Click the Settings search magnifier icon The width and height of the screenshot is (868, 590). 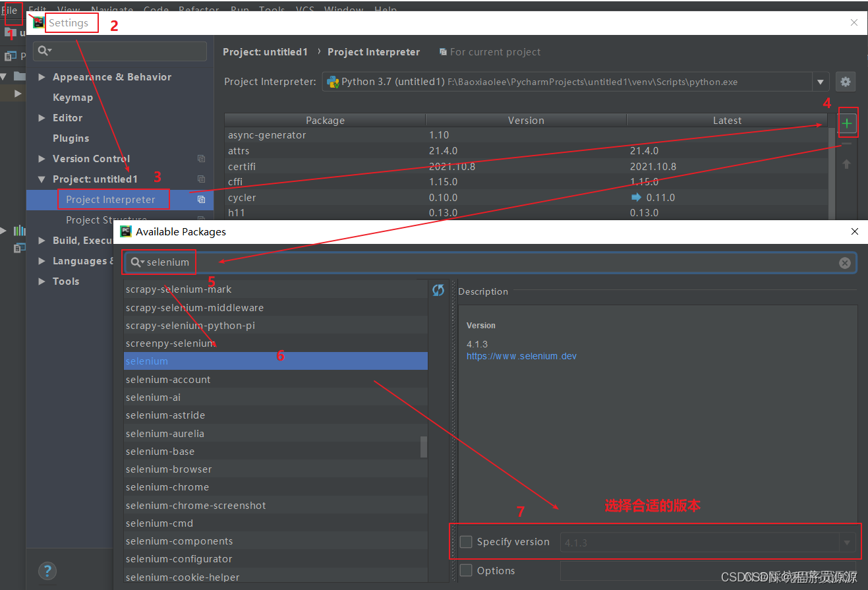[x=43, y=51]
